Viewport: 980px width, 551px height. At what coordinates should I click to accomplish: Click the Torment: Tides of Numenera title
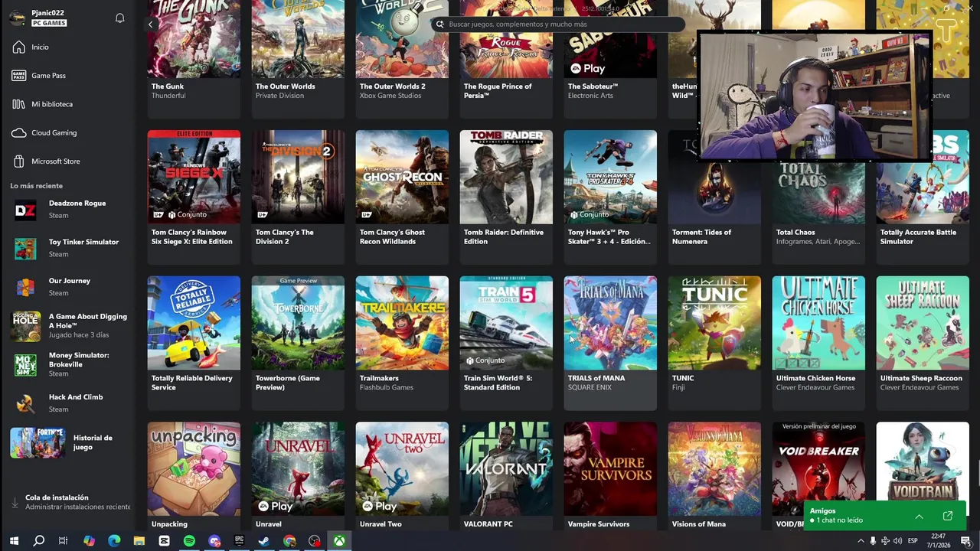701,237
